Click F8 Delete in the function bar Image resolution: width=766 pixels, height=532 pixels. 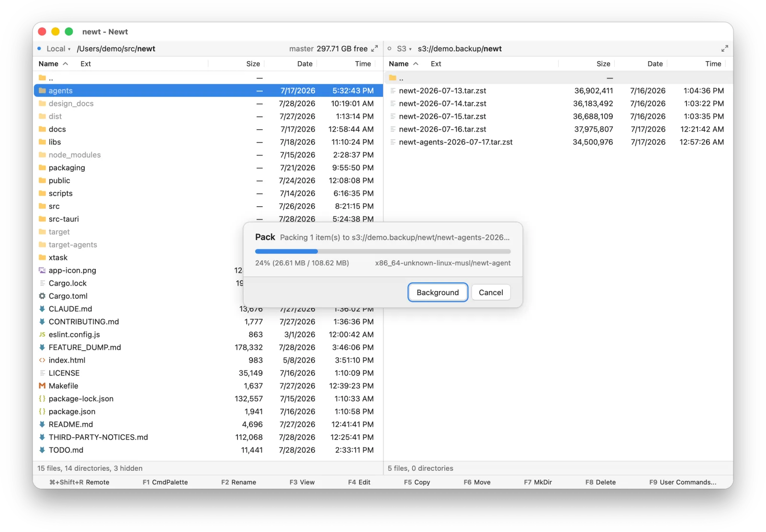coord(600,482)
